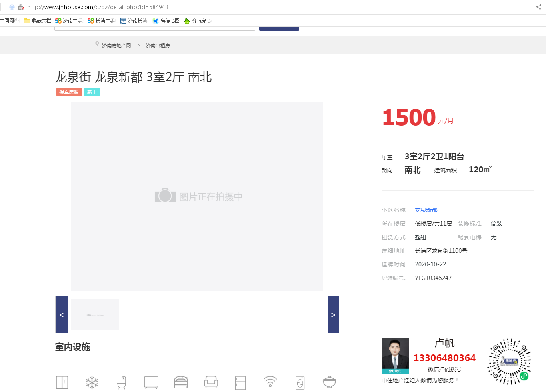Click the bed facility icon
The width and height of the screenshot is (546, 392).
coord(181,382)
